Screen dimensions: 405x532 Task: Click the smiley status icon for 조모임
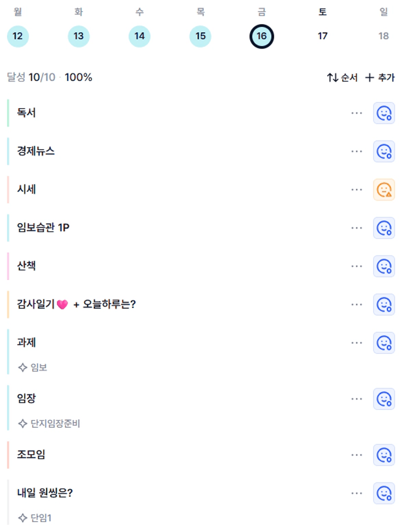click(384, 455)
